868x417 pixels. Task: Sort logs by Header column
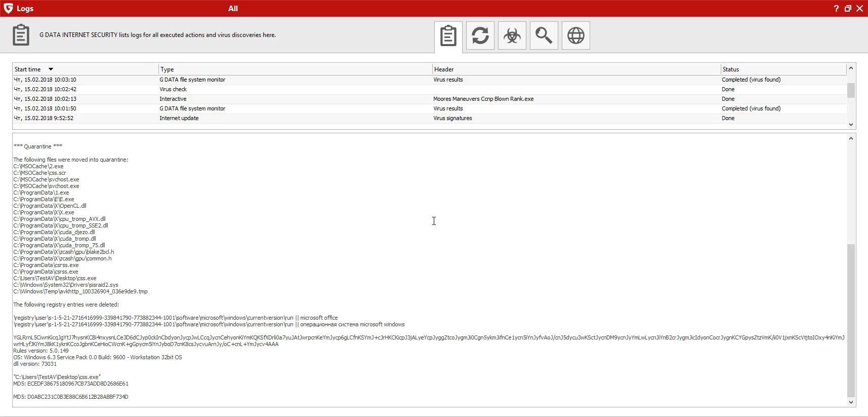tap(576, 69)
